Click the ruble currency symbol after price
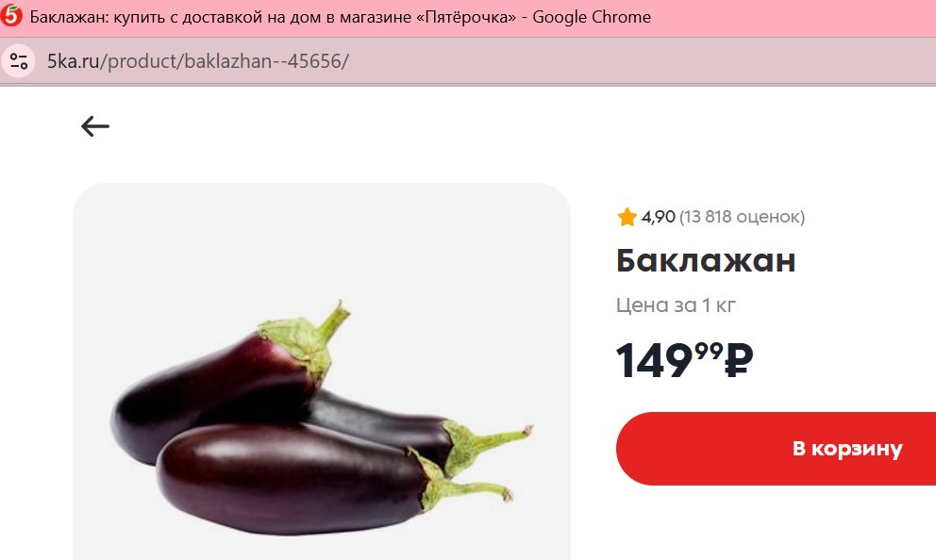Screen dimensions: 936x560 (739, 360)
